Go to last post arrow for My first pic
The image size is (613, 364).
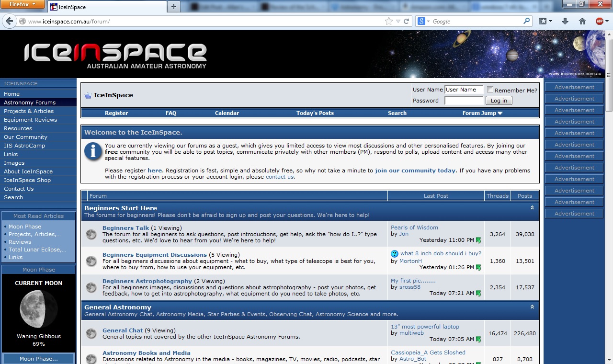coord(478,294)
